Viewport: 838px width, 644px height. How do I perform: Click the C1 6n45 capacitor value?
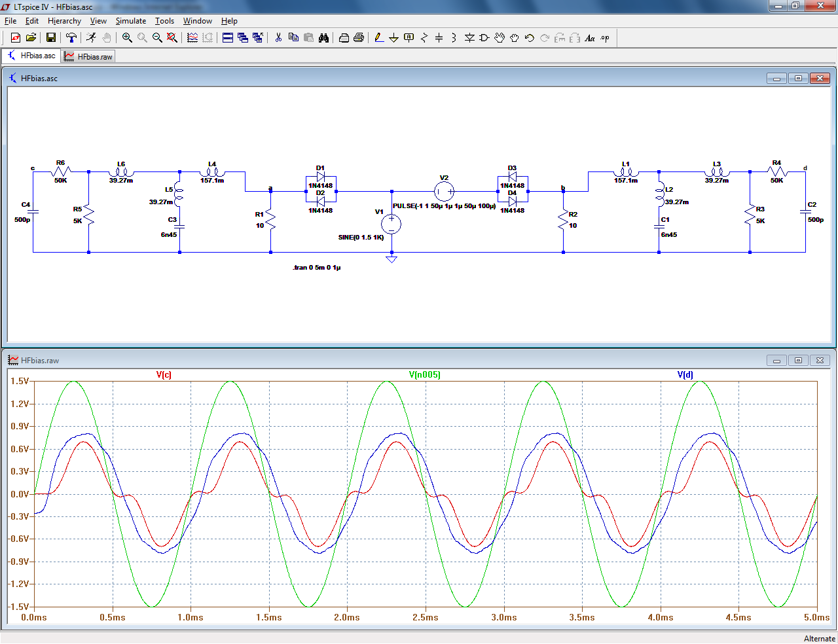669,235
